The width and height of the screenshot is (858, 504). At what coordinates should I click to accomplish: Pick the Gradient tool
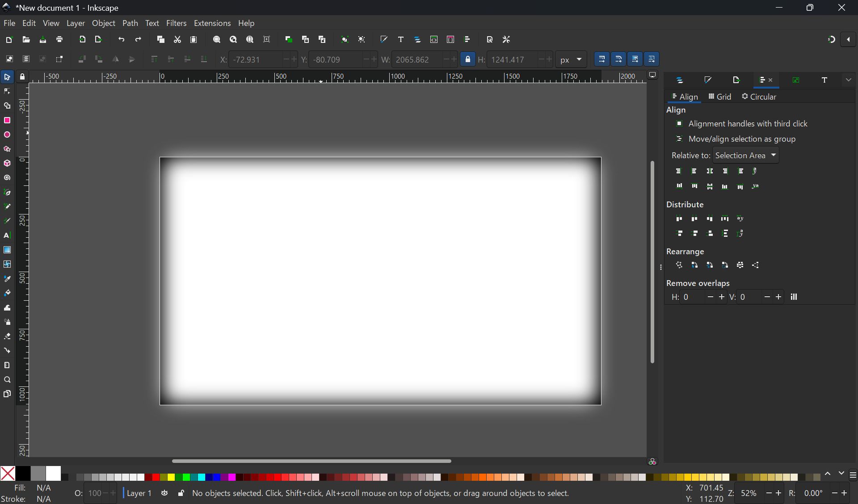click(x=7, y=250)
